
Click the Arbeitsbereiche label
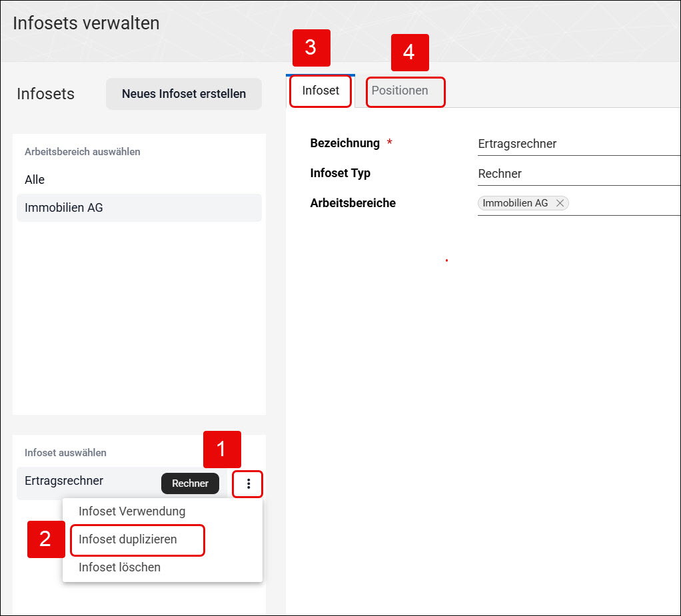click(x=352, y=202)
